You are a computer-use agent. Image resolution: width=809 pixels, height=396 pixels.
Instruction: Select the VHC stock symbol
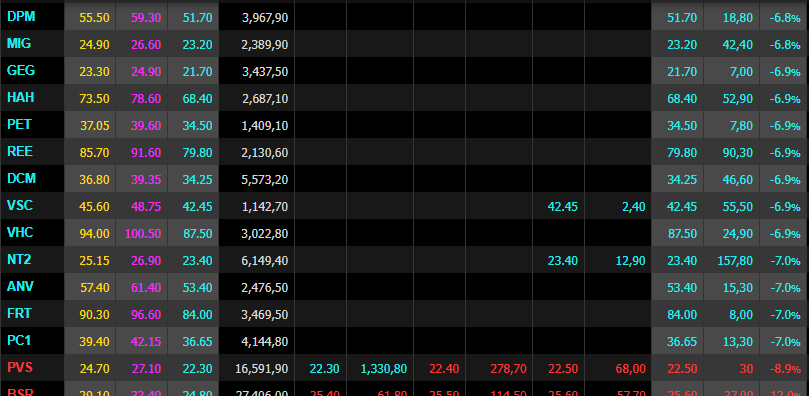click(x=20, y=233)
